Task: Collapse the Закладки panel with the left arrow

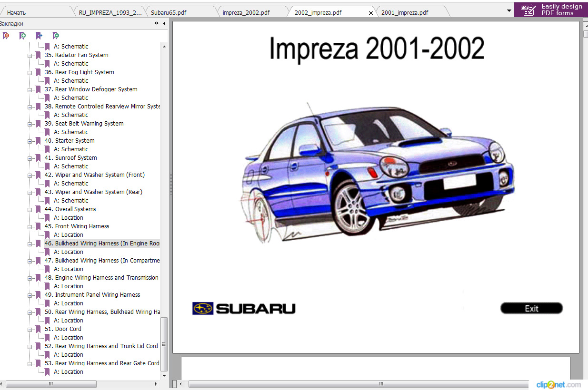Action: (x=164, y=23)
